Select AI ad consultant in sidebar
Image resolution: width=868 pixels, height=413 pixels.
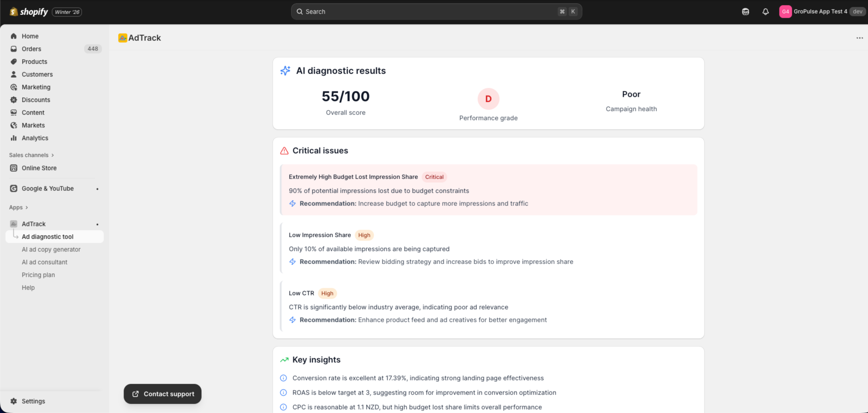(x=44, y=262)
